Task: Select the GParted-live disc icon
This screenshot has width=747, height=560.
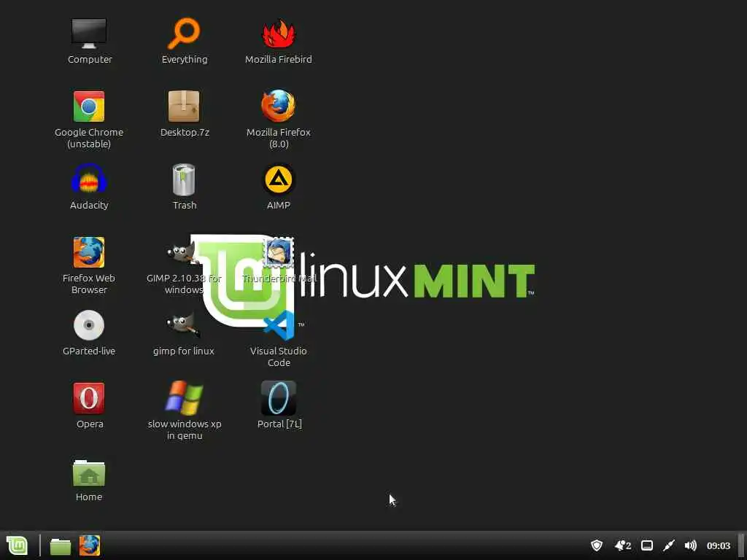Action: click(x=89, y=325)
